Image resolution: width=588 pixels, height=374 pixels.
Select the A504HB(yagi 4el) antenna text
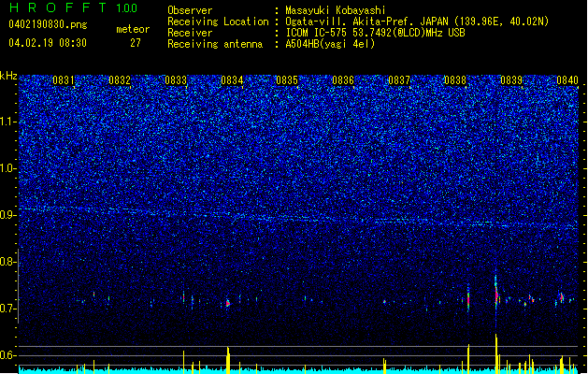pyautogui.click(x=330, y=44)
